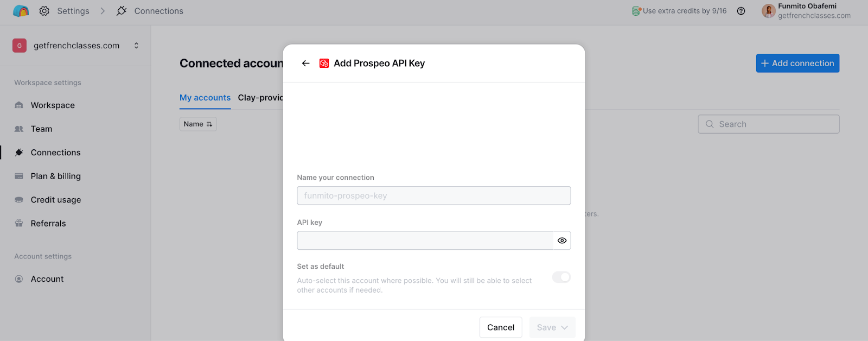Image resolution: width=868 pixels, height=341 pixels.
Task: Open the Settings gear icon
Action: (x=44, y=11)
